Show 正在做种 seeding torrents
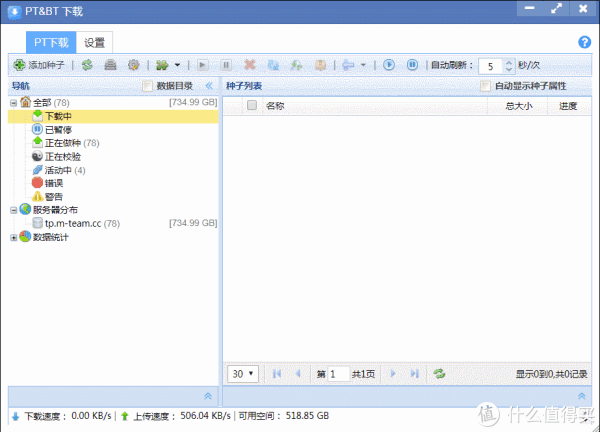Image resolution: width=600 pixels, height=432 pixels. pyautogui.click(x=62, y=143)
